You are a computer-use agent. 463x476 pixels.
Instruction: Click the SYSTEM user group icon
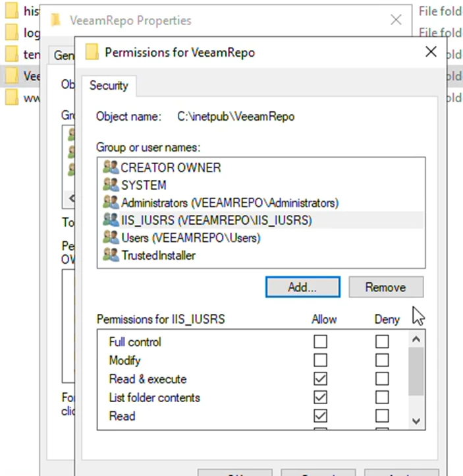coord(111,185)
